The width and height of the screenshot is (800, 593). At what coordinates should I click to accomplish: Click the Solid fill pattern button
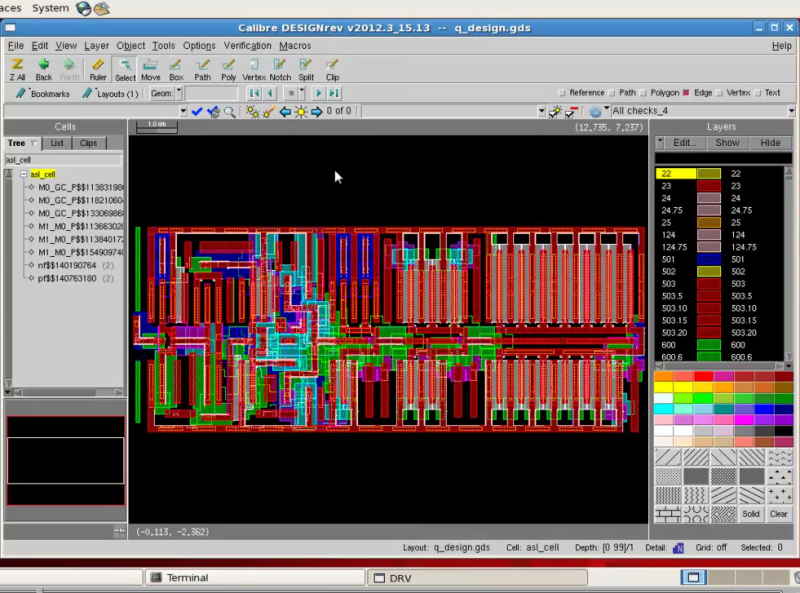tap(751, 514)
